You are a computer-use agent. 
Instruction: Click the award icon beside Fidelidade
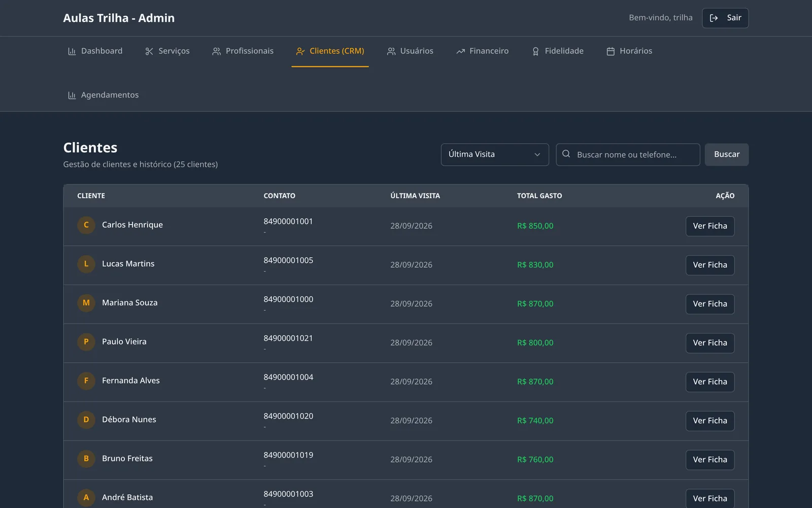(x=535, y=51)
